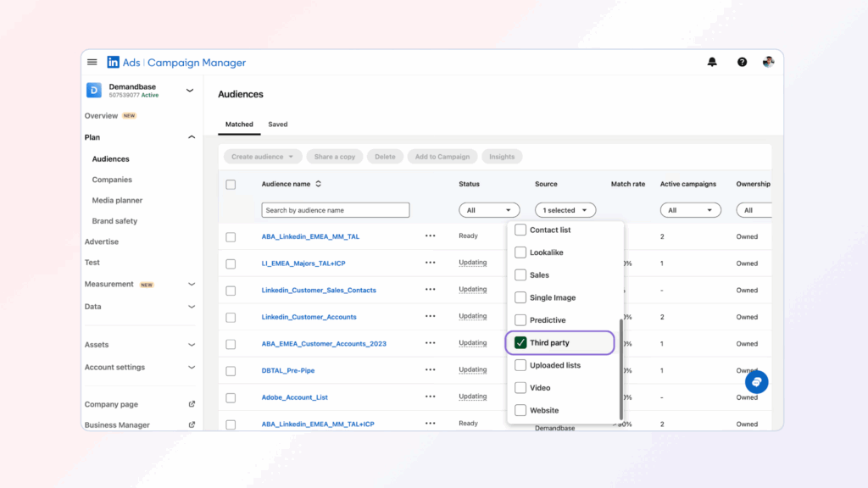Select Media planner in the sidebar
Screen dimensions: 868x488
tap(117, 201)
